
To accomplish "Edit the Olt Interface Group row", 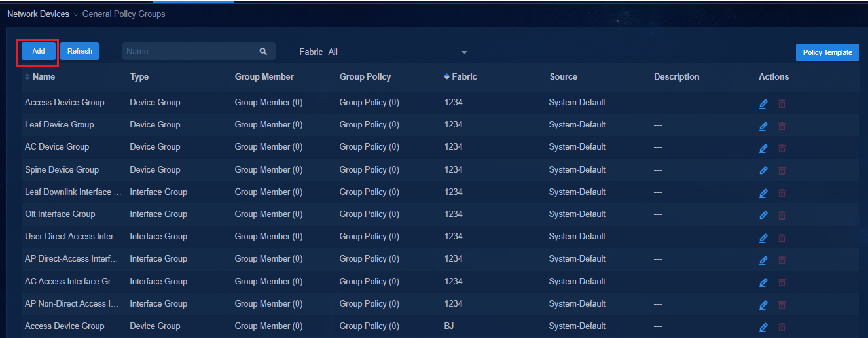I will [763, 216].
